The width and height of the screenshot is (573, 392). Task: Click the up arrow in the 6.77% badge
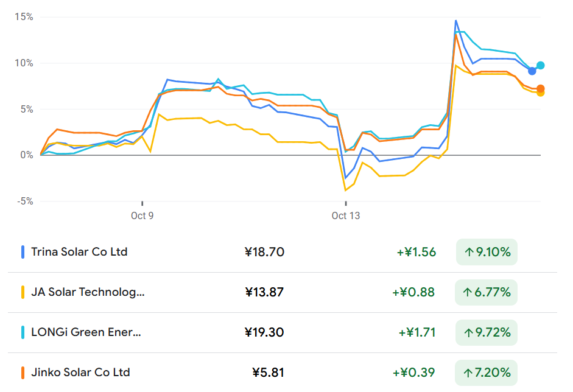468,293
